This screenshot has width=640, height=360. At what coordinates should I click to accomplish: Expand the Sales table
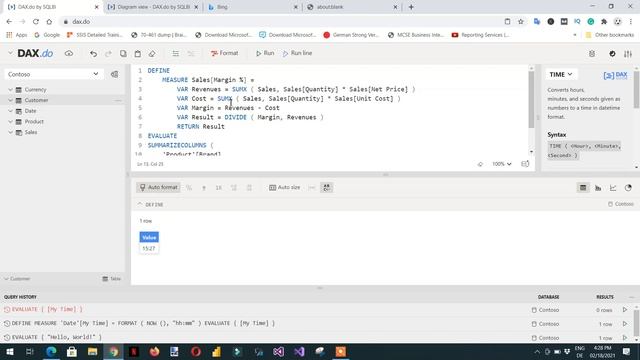pyautogui.click(x=10, y=132)
